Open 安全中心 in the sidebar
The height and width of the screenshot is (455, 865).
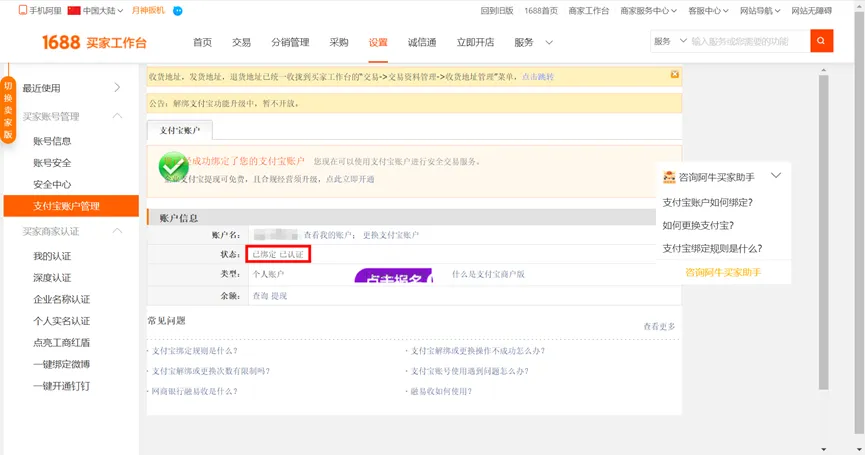pos(52,184)
